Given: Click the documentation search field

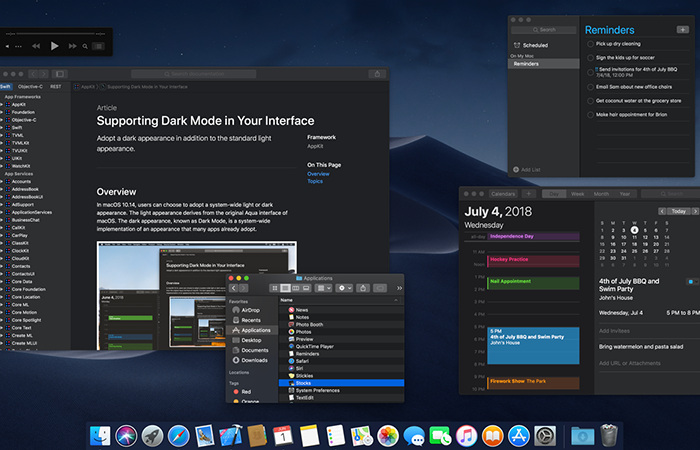Looking at the screenshot, I should [194, 74].
